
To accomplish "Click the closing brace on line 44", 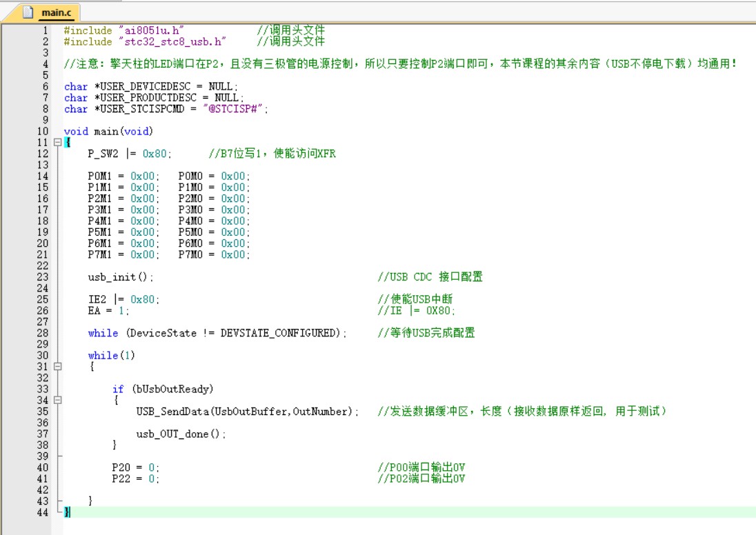I will [67, 512].
